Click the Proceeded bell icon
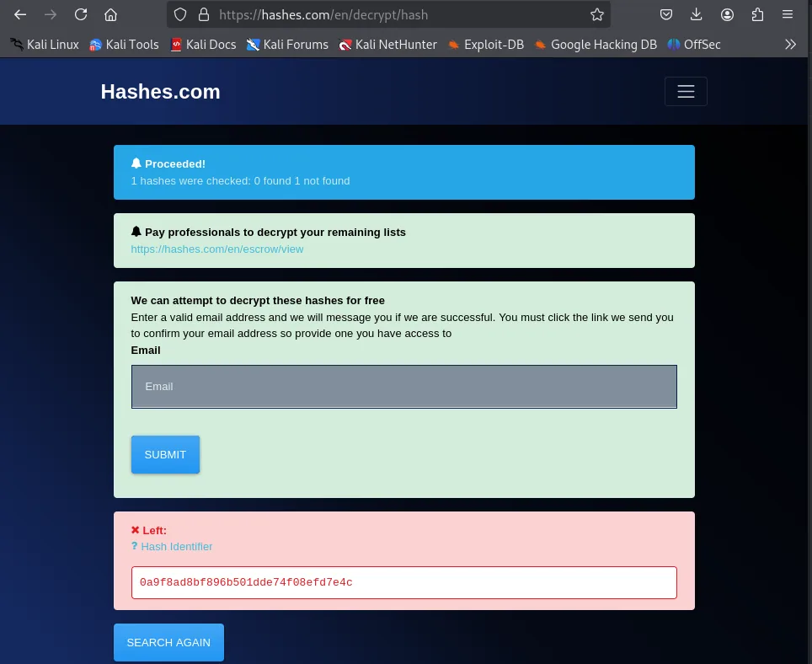 [x=136, y=163]
